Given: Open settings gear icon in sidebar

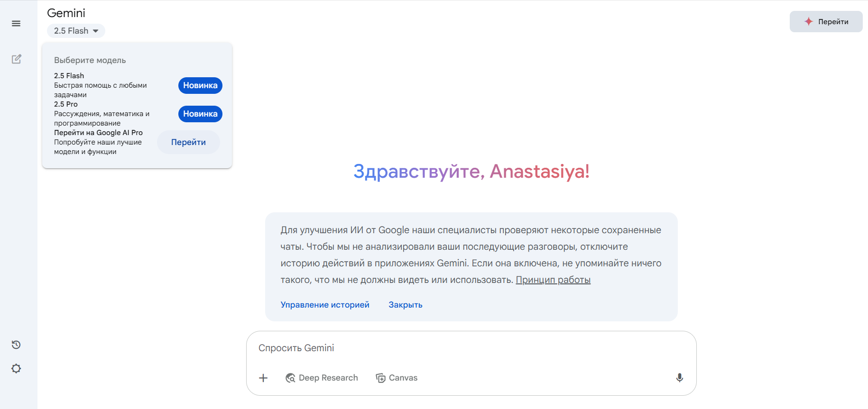Looking at the screenshot, I should coord(16,369).
